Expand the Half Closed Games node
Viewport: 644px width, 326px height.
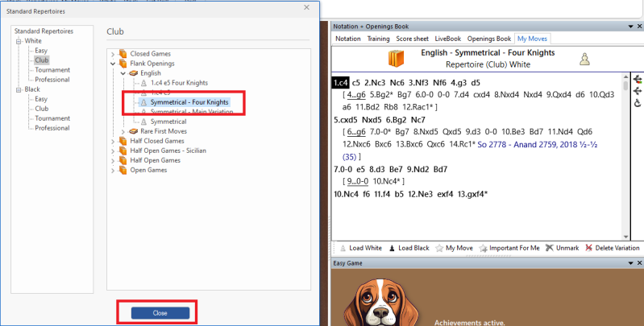(x=113, y=141)
